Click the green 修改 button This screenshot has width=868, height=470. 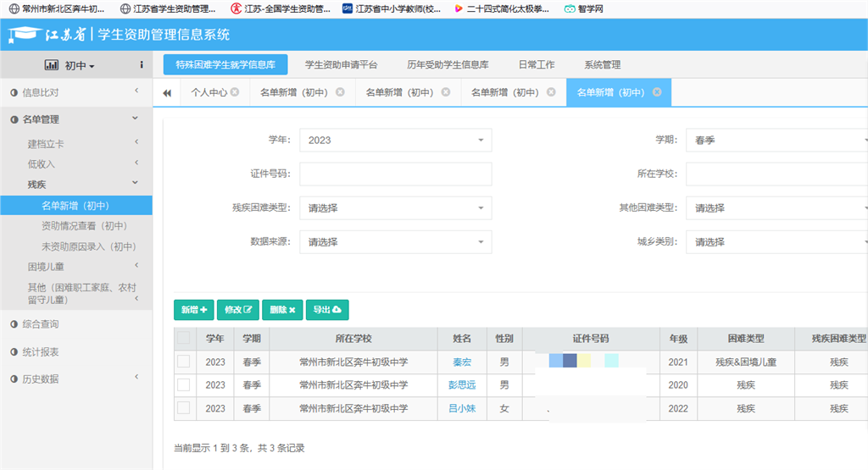pos(238,310)
